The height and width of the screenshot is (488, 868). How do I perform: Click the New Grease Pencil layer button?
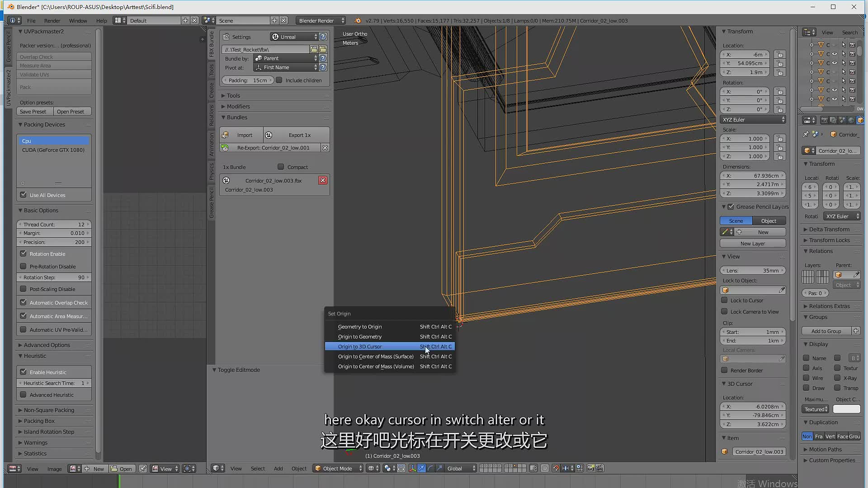point(753,243)
